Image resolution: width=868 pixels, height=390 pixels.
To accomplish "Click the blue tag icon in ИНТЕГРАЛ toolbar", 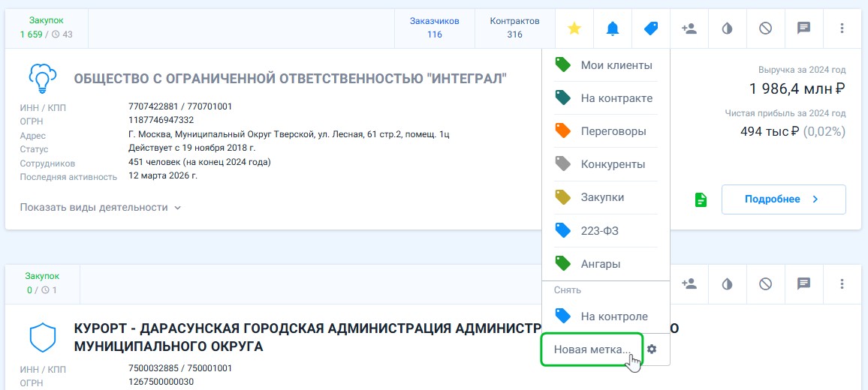I will click(x=651, y=28).
